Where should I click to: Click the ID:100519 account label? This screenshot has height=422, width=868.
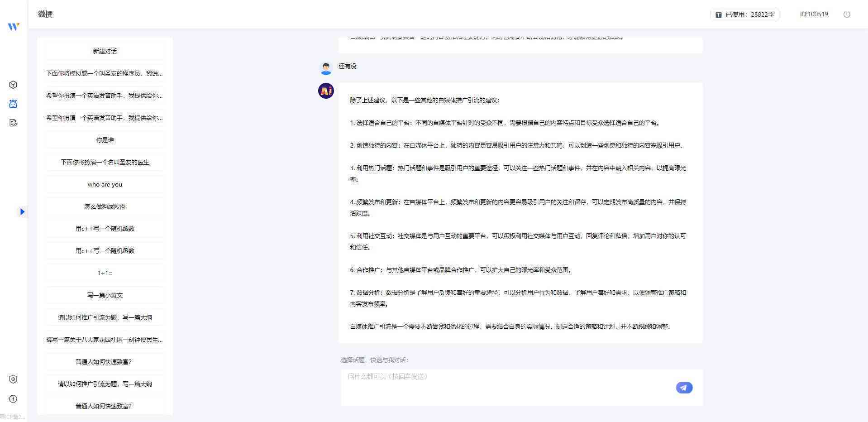pyautogui.click(x=815, y=14)
